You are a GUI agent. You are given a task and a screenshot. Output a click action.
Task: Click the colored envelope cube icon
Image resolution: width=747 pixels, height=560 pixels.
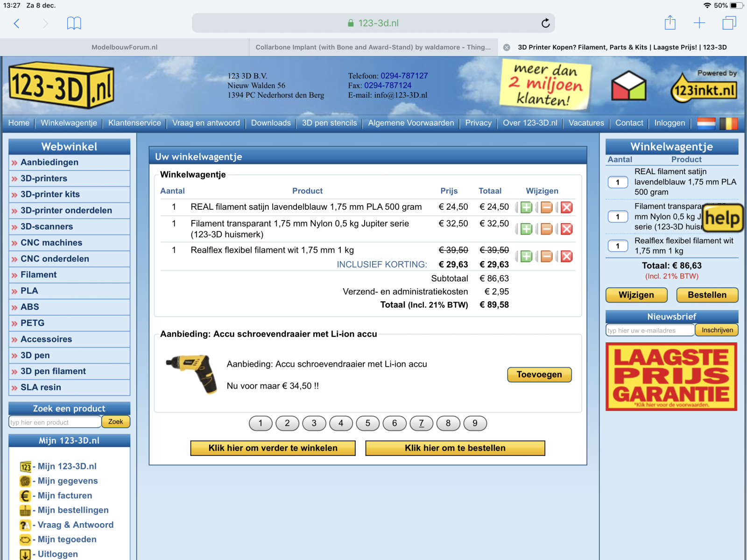[629, 86]
